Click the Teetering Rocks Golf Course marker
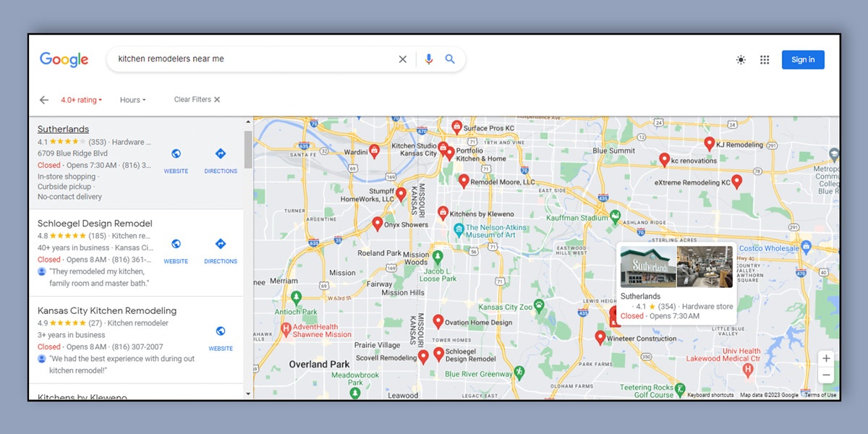The width and height of the screenshot is (868, 434). tap(680, 390)
